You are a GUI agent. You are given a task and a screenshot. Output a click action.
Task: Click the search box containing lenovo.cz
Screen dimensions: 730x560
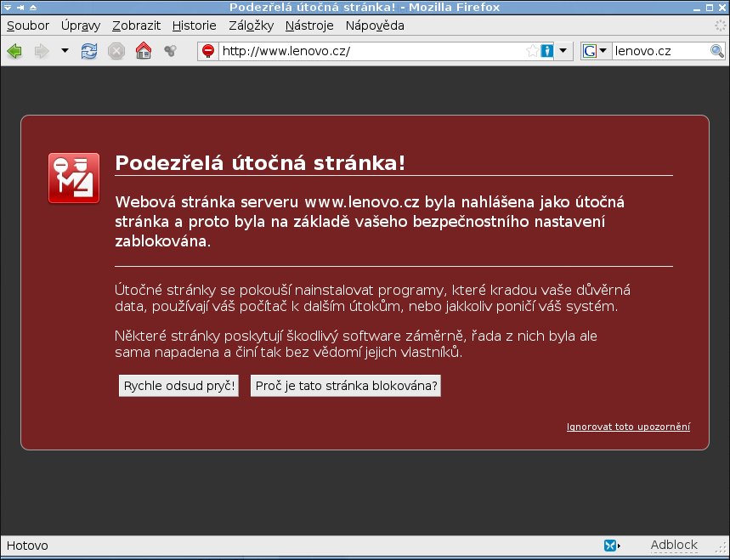point(660,51)
